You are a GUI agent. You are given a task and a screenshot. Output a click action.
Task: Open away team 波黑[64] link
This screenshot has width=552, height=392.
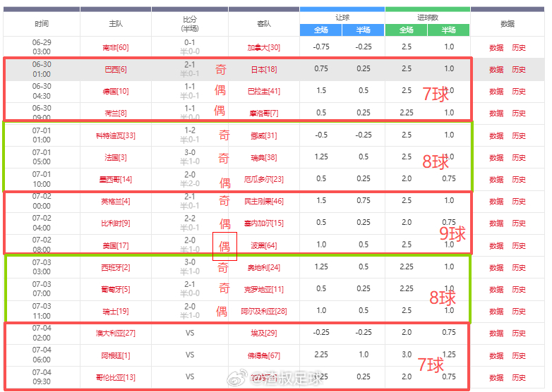point(264,245)
